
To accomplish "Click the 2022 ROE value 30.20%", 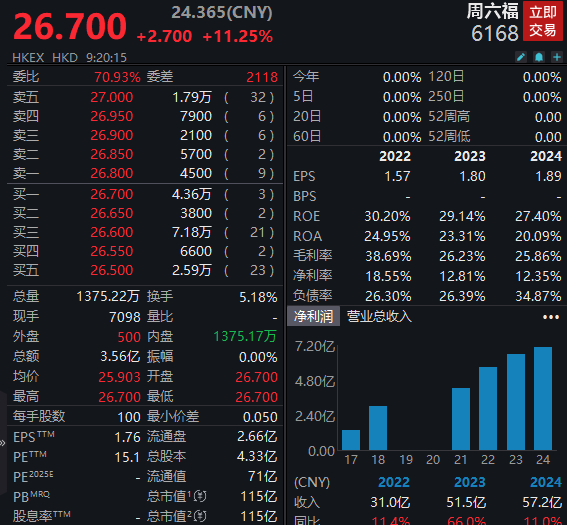I will click(x=387, y=216).
